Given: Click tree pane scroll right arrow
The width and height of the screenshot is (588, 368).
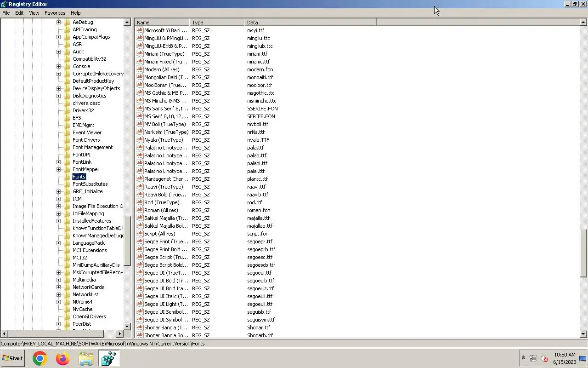Looking at the screenshot, I should click(x=120, y=333).
